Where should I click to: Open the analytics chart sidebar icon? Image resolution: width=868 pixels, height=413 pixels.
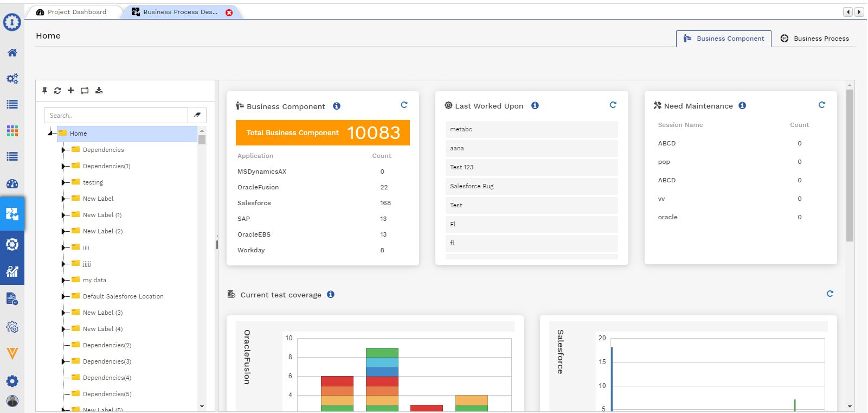[12, 271]
